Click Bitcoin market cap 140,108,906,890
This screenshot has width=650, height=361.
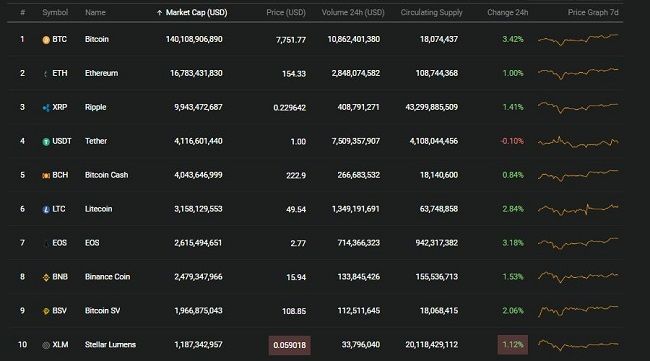(194, 39)
